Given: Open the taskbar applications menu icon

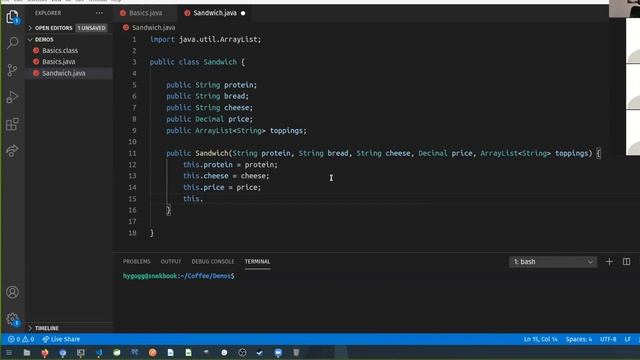Looking at the screenshot, I should (9, 352).
